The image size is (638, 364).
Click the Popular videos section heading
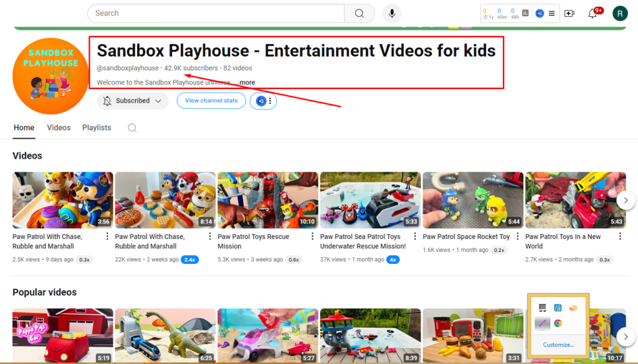click(x=44, y=292)
